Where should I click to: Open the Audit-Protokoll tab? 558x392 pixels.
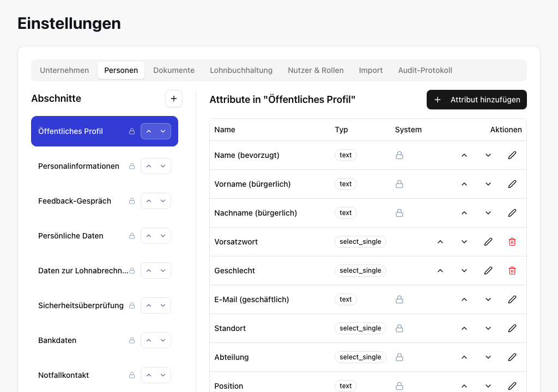pos(425,70)
